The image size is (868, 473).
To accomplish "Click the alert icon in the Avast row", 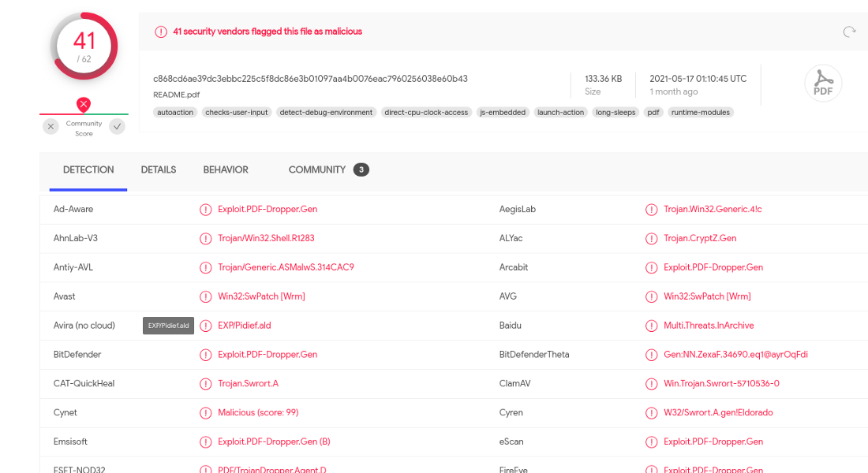I will pyautogui.click(x=205, y=296).
